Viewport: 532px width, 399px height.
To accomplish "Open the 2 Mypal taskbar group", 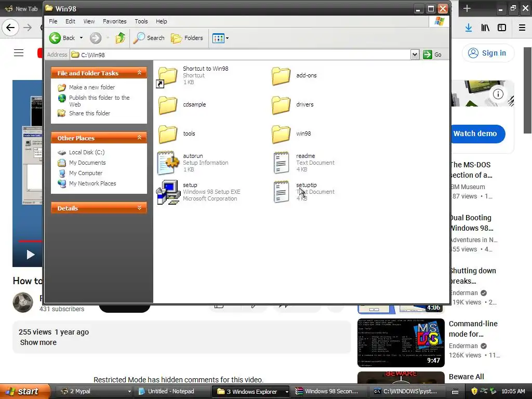I will point(95,391).
